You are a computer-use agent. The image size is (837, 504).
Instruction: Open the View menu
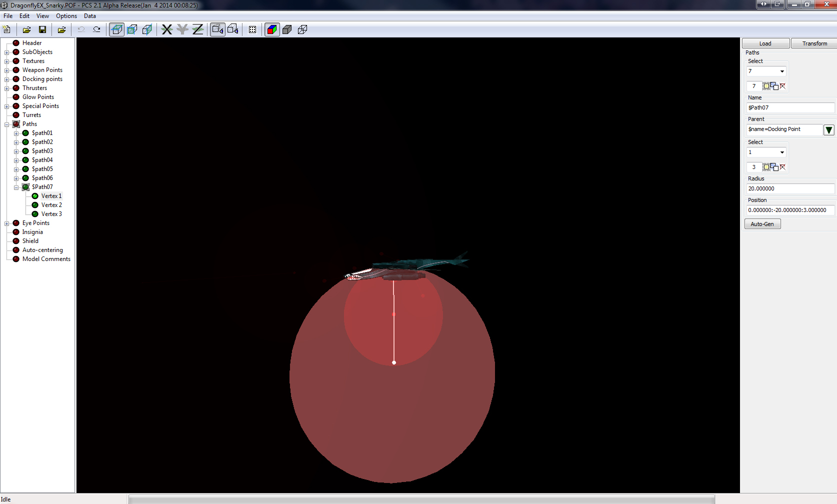[42, 16]
